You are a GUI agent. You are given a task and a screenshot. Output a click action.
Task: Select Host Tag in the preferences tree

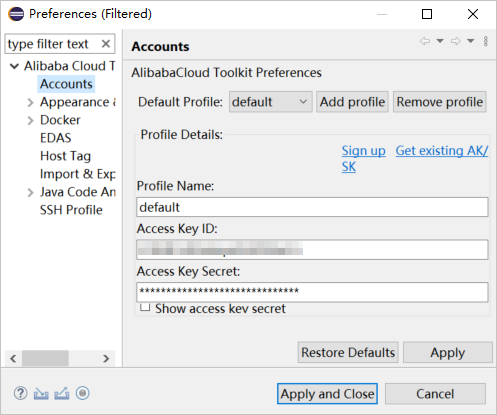(x=65, y=156)
